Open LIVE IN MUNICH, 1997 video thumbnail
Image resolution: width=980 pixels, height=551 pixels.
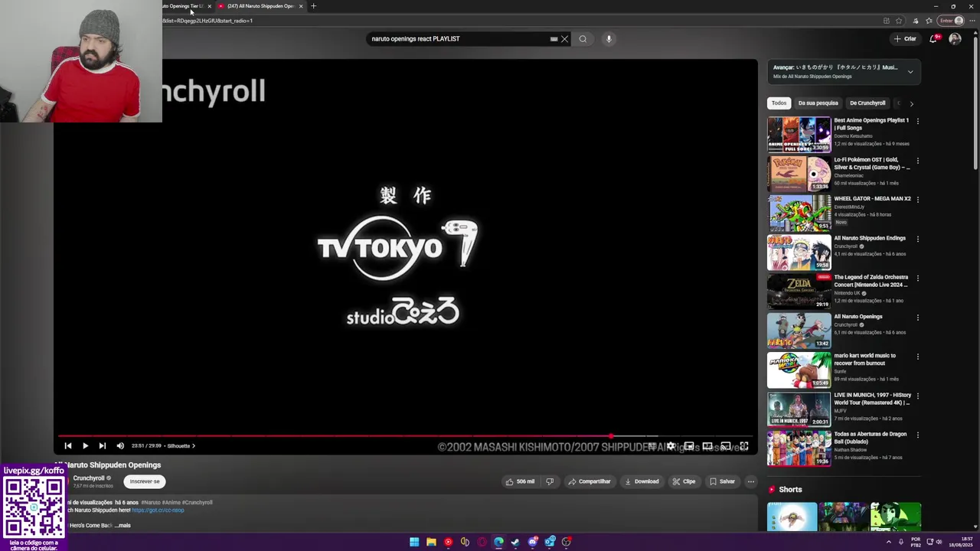pyautogui.click(x=799, y=409)
